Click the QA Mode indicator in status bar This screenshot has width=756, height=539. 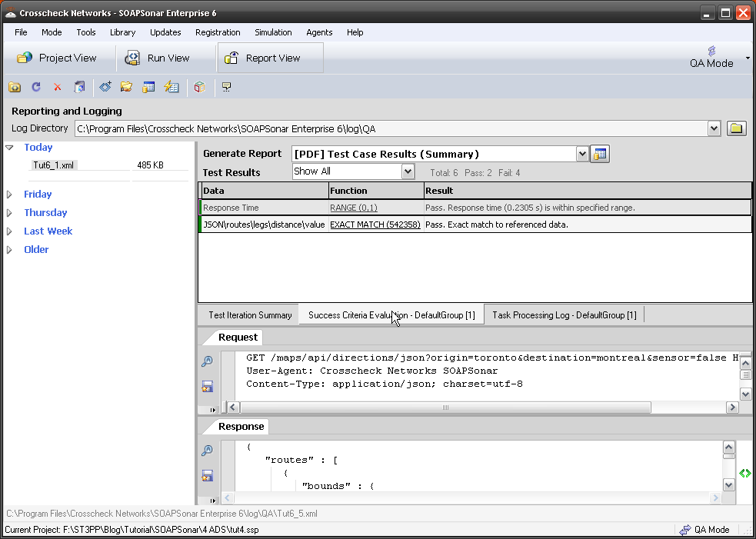pyautogui.click(x=704, y=530)
